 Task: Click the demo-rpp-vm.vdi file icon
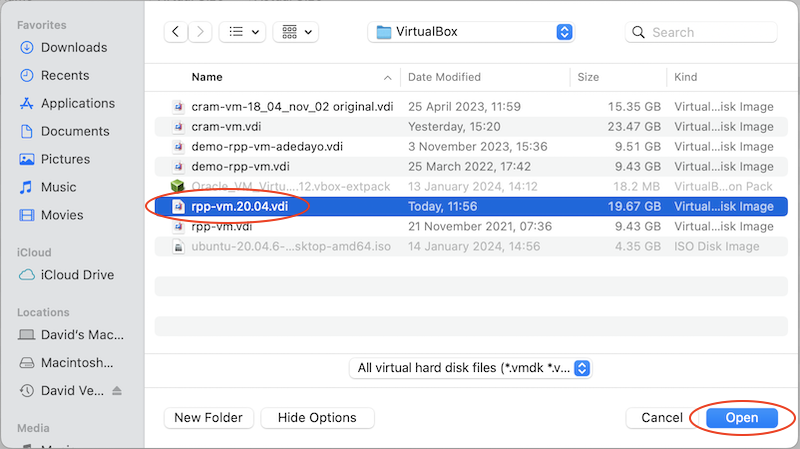pos(178,166)
